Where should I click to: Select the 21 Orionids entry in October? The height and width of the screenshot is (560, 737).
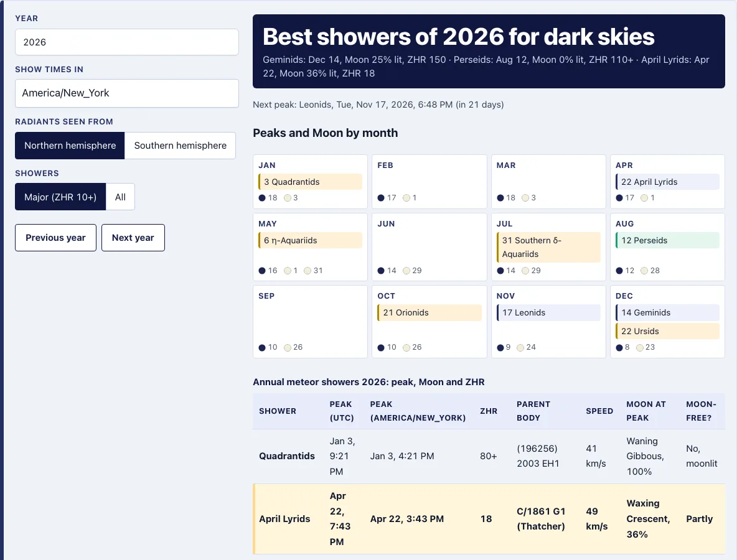pos(430,312)
